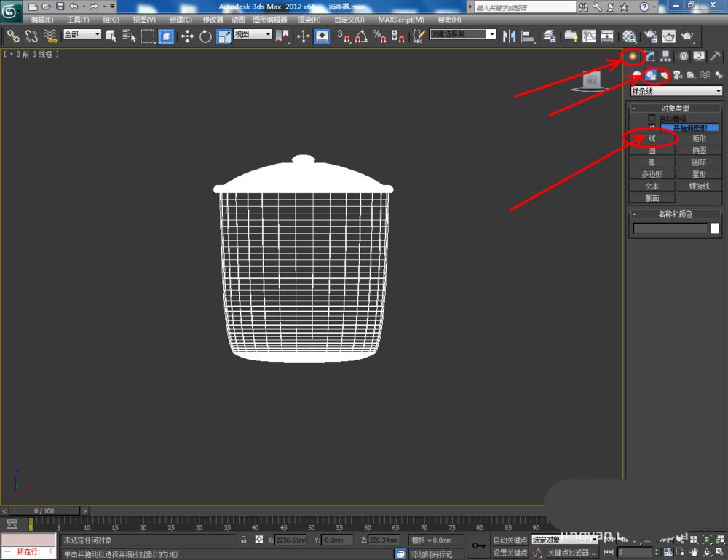The width and height of the screenshot is (728, 560).
Task: Click the Select and Scale tool
Action: click(223, 36)
